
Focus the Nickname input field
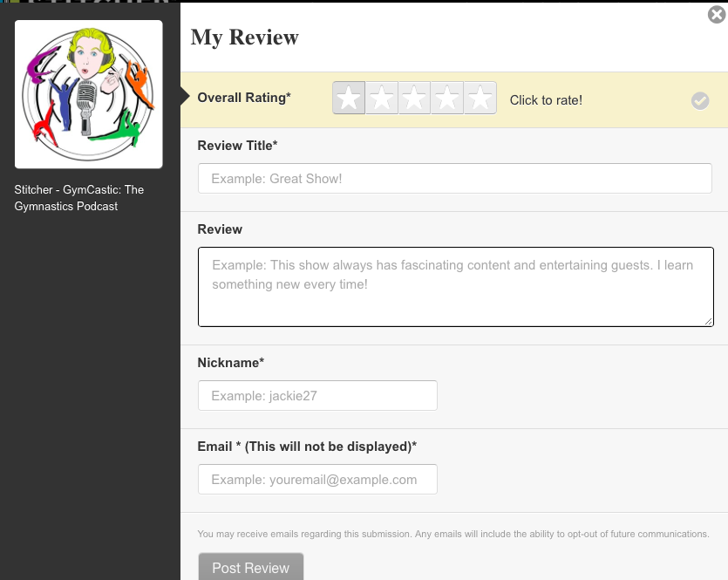click(317, 396)
